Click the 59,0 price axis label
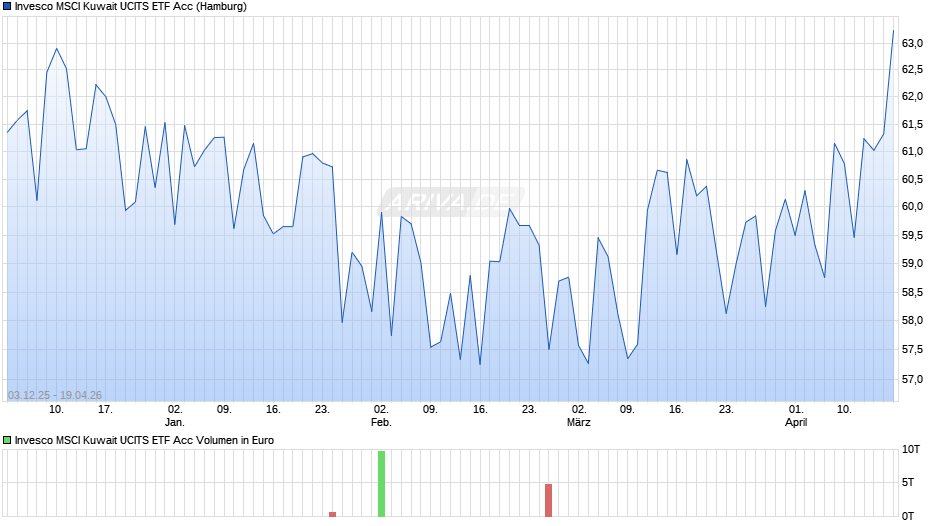This screenshot has height=526, width=940. [912, 263]
